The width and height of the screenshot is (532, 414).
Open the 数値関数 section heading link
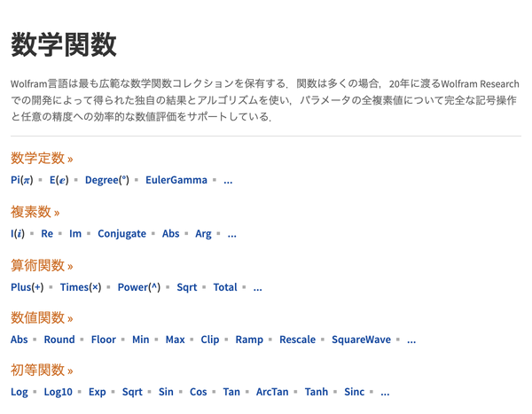tap(42, 317)
